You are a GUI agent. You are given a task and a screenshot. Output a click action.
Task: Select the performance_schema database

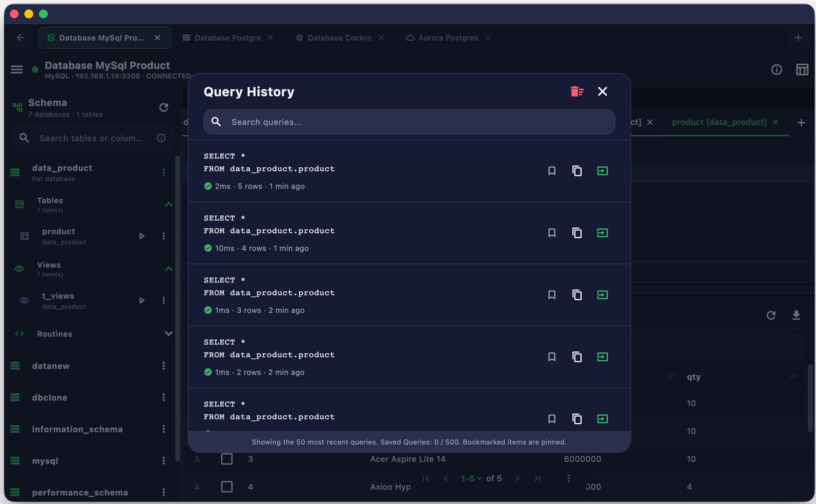click(x=80, y=492)
